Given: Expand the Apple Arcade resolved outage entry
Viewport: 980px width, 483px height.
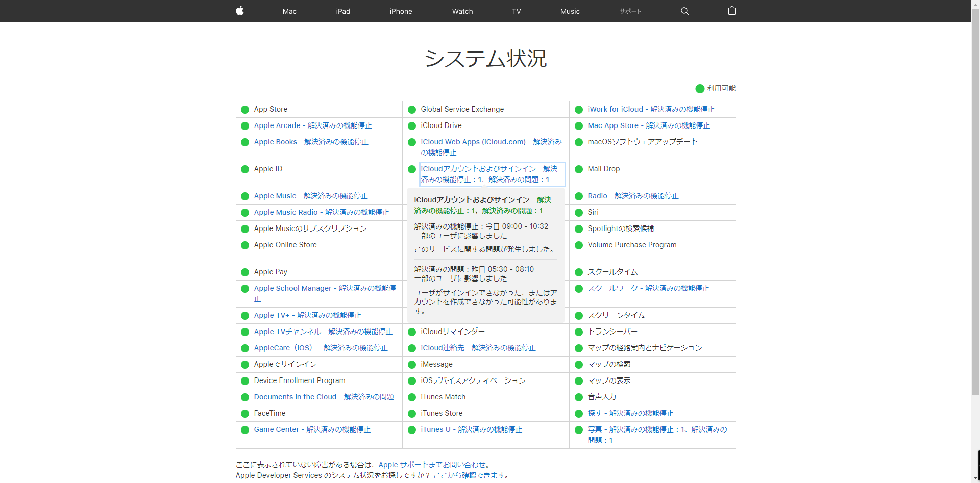Looking at the screenshot, I should 312,125.
